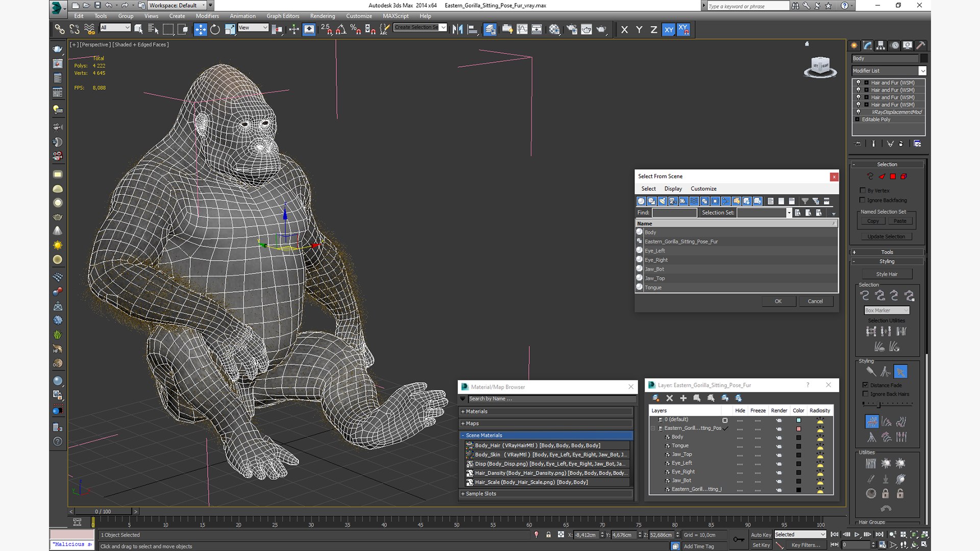
Task: Open Render Setup icon in toolbar
Action: [572, 30]
